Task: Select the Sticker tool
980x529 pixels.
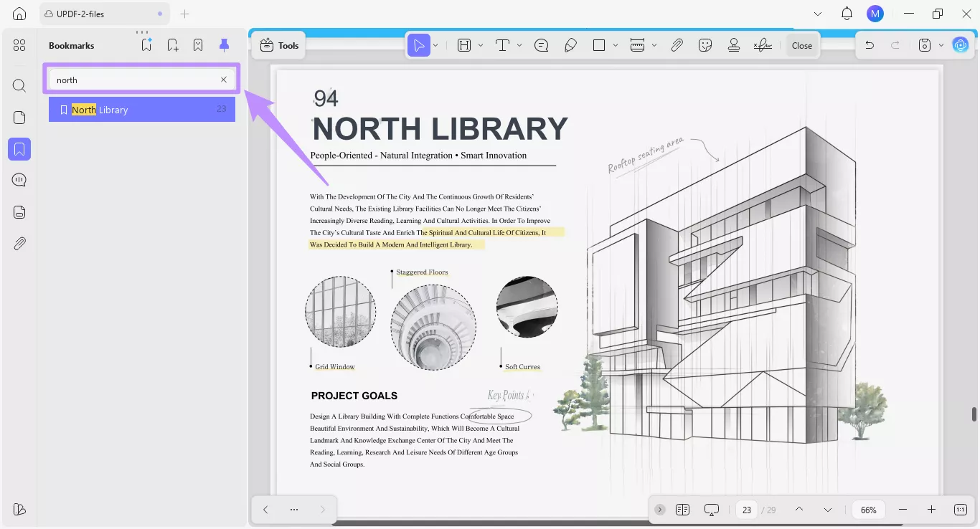Action: 705,44
